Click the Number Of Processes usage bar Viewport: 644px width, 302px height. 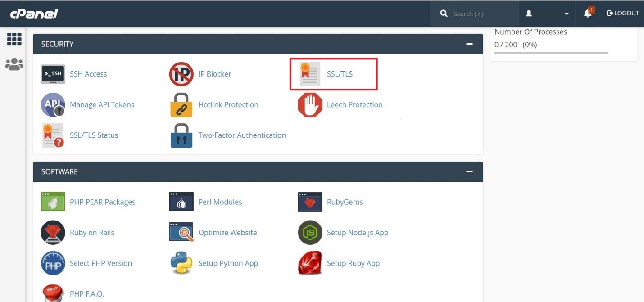pyautogui.click(x=551, y=53)
